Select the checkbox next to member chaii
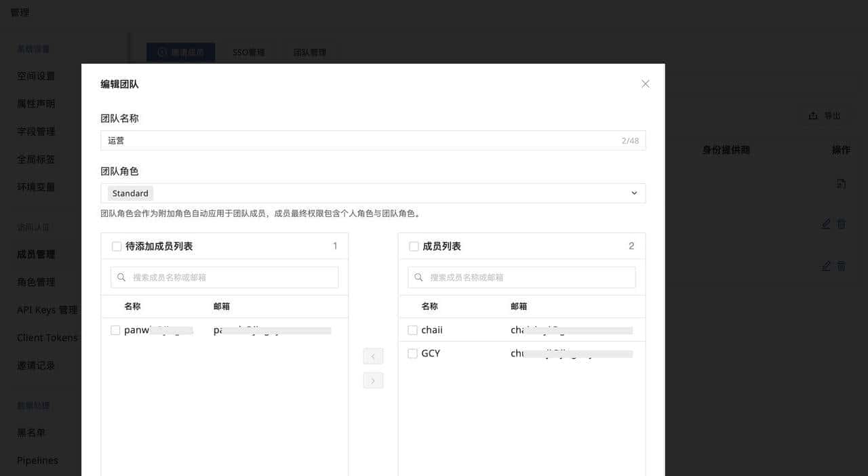This screenshot has height=476, width=868. (x=413, y=330)
